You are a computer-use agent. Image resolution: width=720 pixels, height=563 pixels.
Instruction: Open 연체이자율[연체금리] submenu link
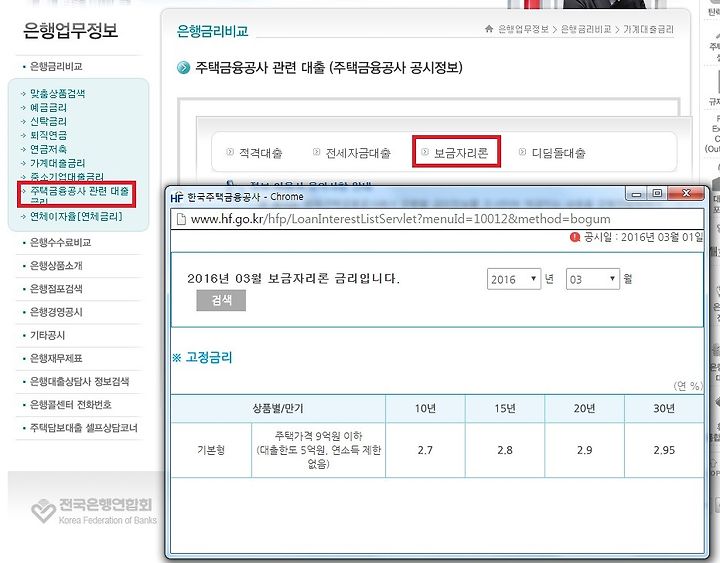tap(76, 216)
